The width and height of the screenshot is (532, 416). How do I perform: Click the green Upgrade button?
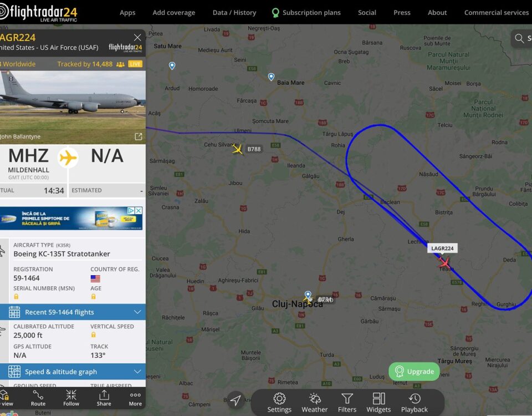pos(414,371)
